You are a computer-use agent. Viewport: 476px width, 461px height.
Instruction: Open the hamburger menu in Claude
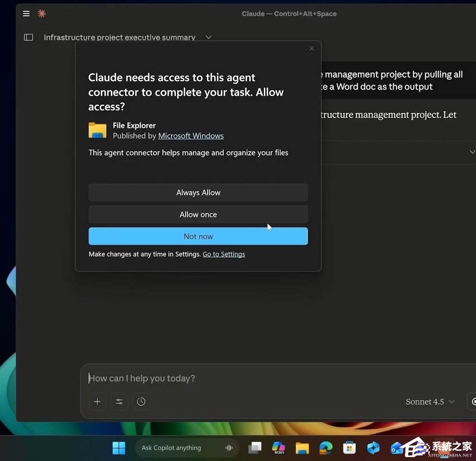26,14
